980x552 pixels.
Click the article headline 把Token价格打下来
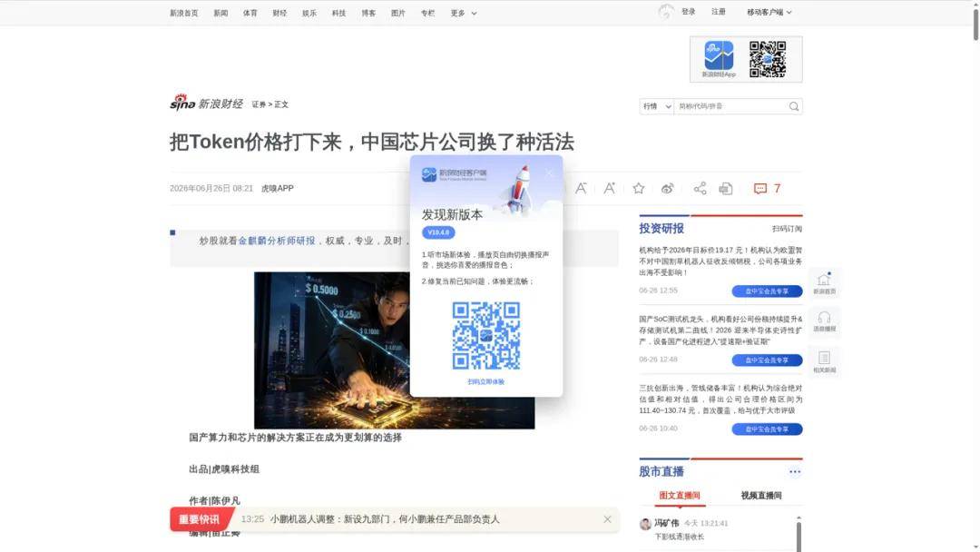pyautogui.click(x=371, y=142)
